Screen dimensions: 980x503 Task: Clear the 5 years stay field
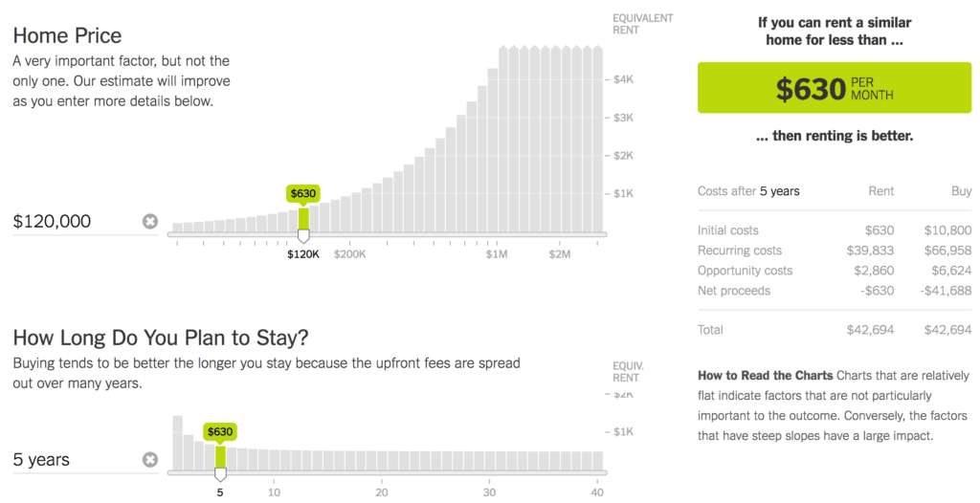(150, 460)
